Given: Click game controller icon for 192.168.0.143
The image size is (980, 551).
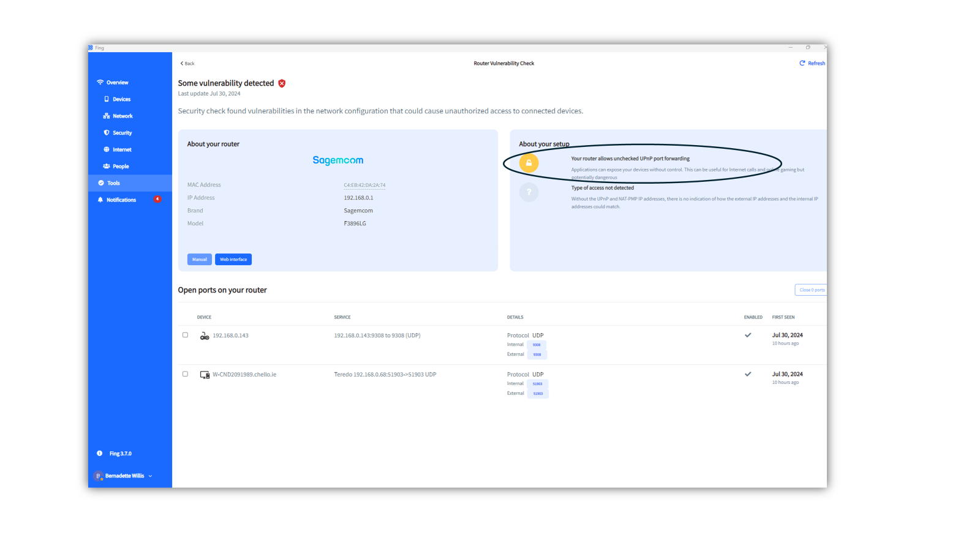Looking at the screenshot, I should [205, 336].
